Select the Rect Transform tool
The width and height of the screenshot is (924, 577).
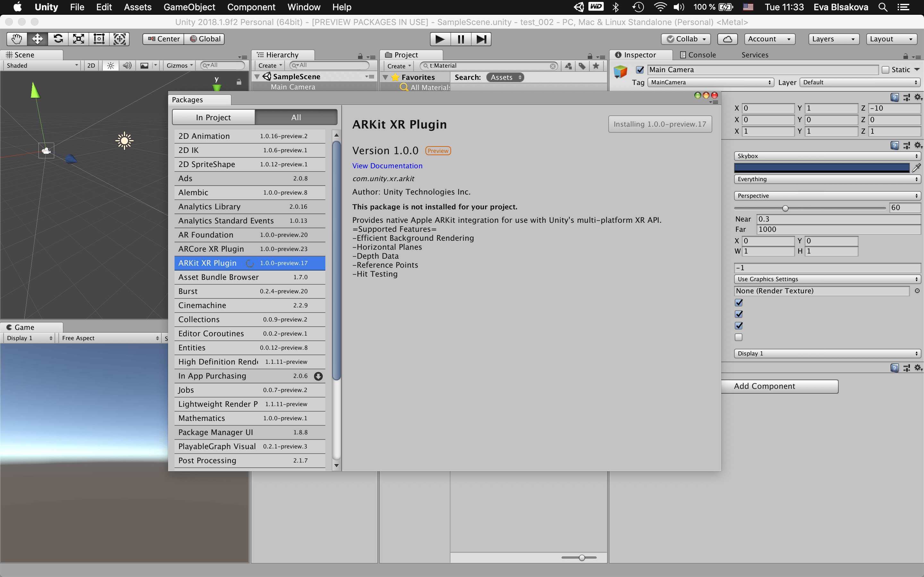(99, 39)
